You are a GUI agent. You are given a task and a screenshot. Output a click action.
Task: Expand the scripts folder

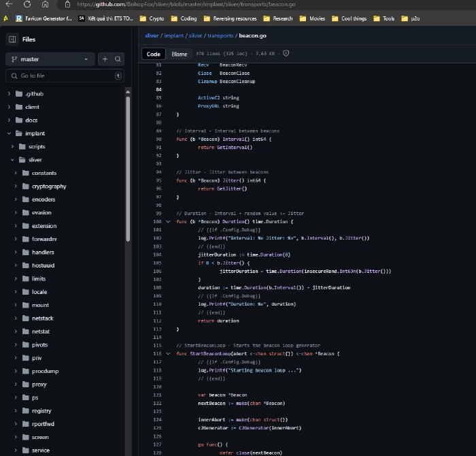coord(12,146)
